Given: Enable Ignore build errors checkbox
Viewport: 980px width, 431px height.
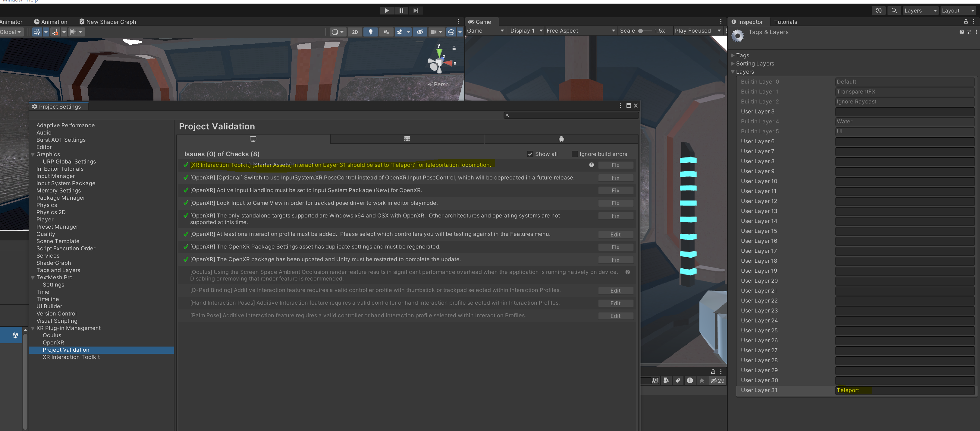Looking at the screenshot, I should point(574,154).
